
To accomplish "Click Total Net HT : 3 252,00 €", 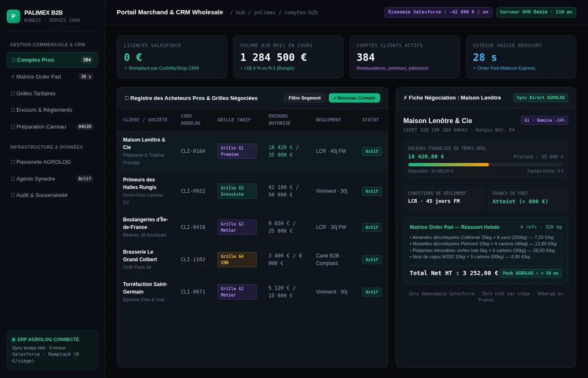I will tap(454, 273).
